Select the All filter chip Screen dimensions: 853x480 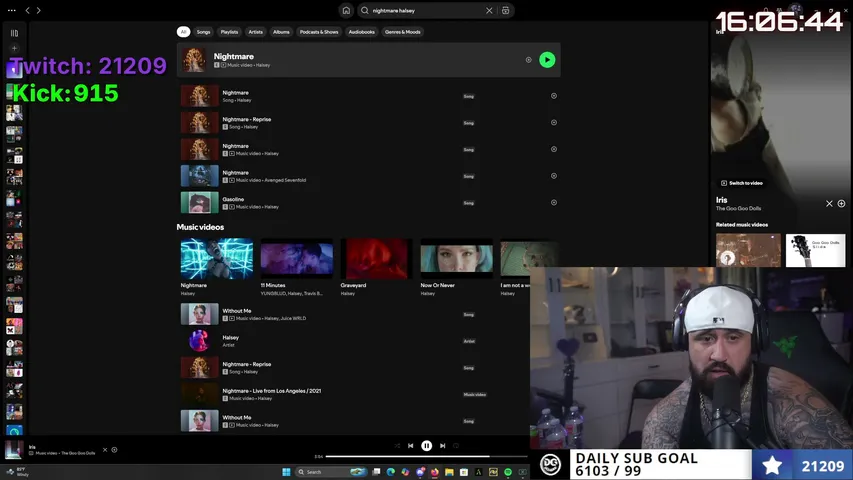click(183, 32)
